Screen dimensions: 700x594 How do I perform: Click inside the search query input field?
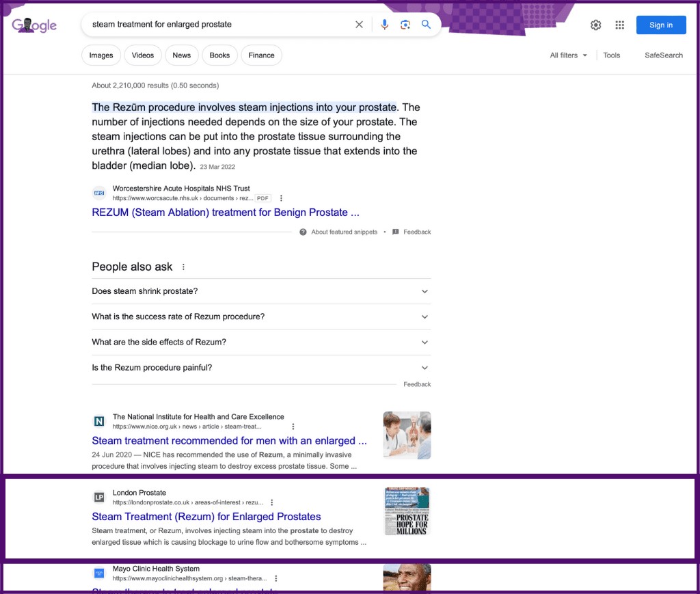point(219,25)
